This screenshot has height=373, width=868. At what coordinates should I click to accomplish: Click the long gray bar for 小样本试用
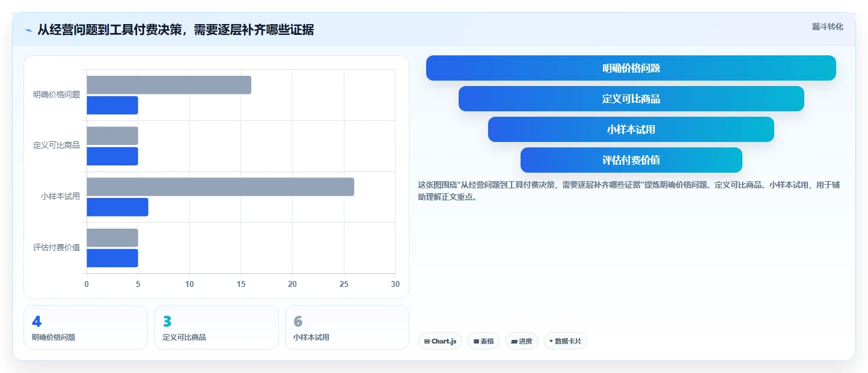[x=221, y=186]
